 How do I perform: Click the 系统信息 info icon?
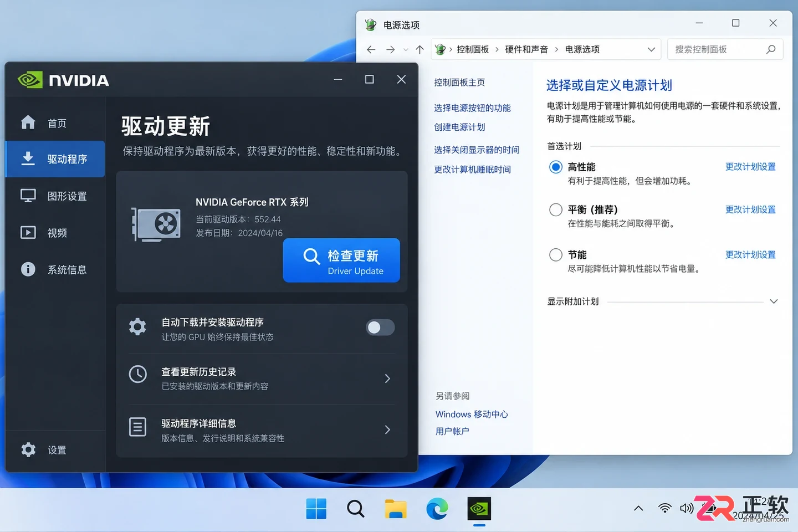click(x=28, y=269)
